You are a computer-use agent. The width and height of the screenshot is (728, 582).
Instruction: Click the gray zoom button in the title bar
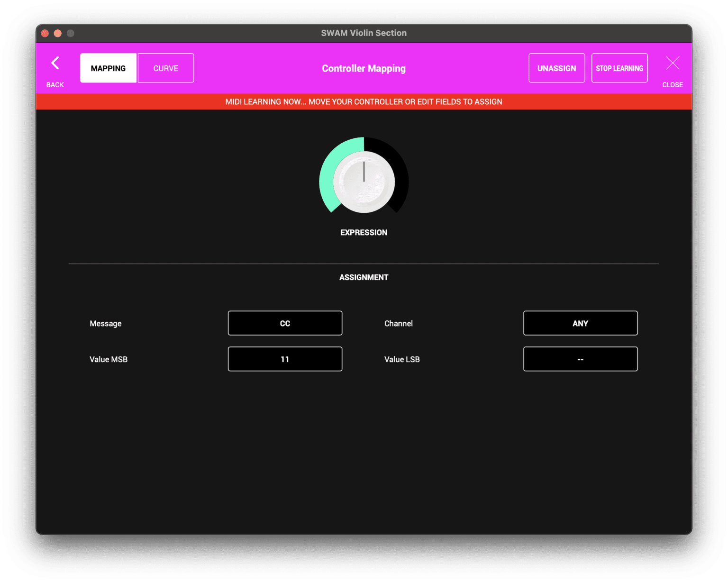[71, 33]
